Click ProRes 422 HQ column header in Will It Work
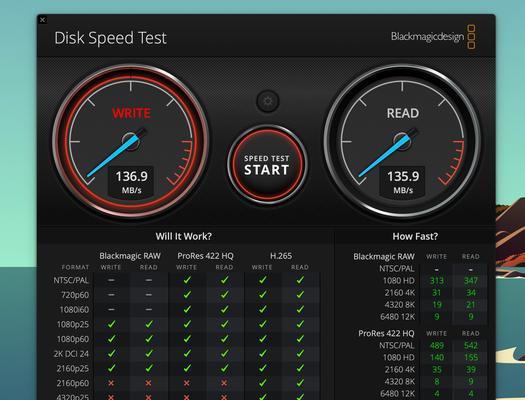Screen dimensions: 525x400 click(x=205, y=256)
